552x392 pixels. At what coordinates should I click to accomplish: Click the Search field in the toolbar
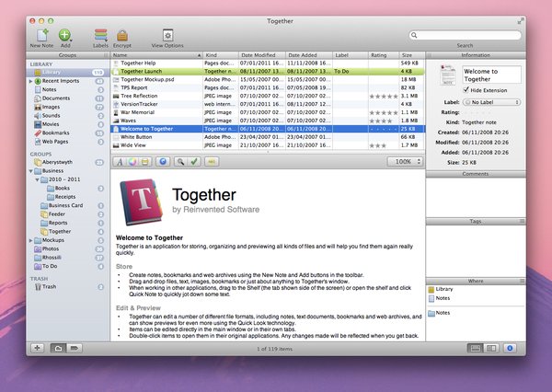(x=465, y=35)
